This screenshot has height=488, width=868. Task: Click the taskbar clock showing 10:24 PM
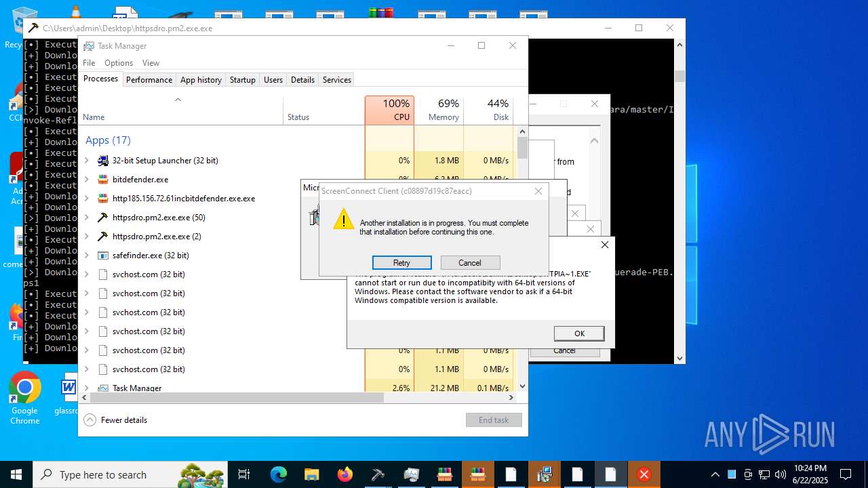coord(810,474)
